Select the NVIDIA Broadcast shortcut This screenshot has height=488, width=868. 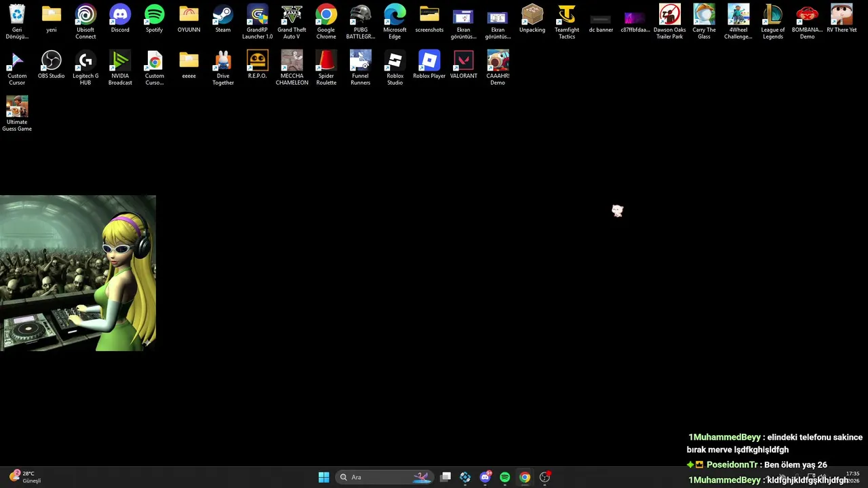coord(120,67)
